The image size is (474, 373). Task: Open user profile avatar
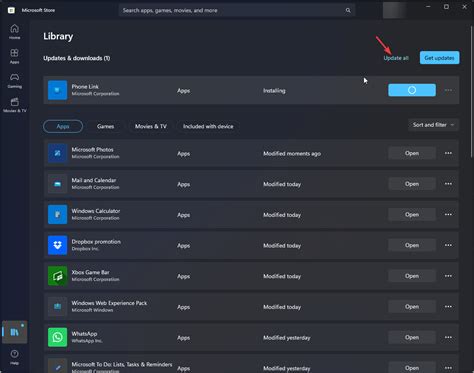(395, 10)
